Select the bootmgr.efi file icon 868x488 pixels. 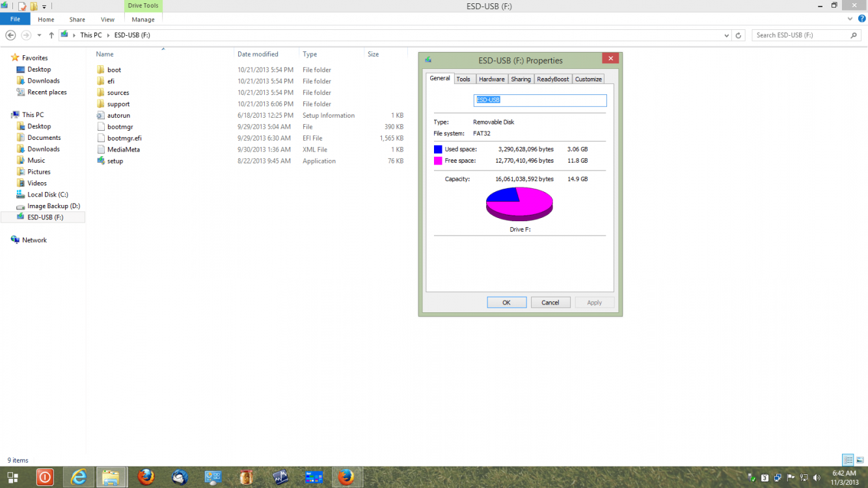101,138
